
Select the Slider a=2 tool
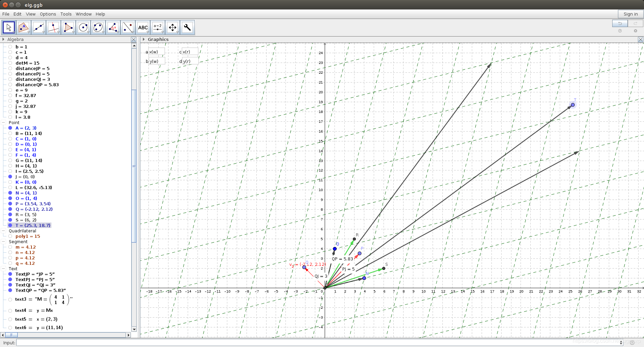[x=158, y=27]
